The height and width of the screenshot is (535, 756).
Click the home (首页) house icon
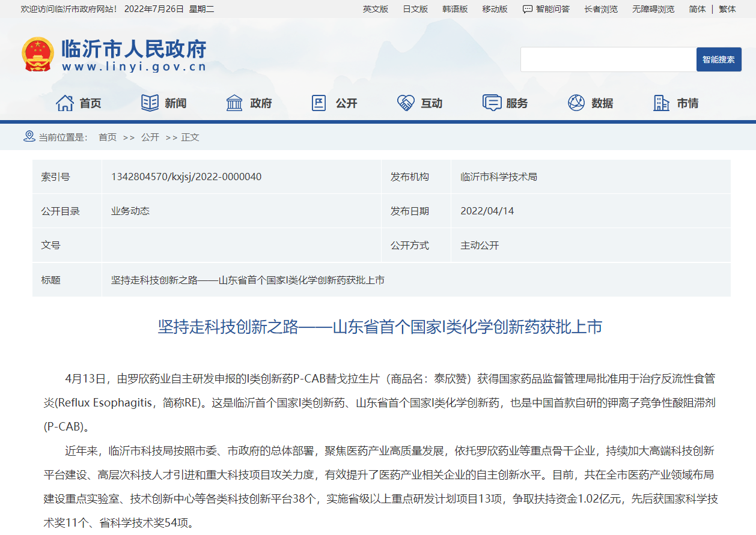click(64, 103)
